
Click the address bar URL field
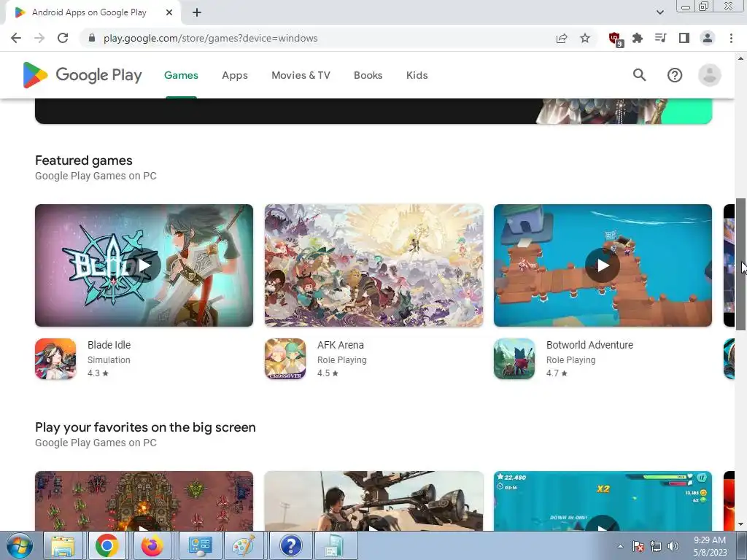[x=320, y=38]
